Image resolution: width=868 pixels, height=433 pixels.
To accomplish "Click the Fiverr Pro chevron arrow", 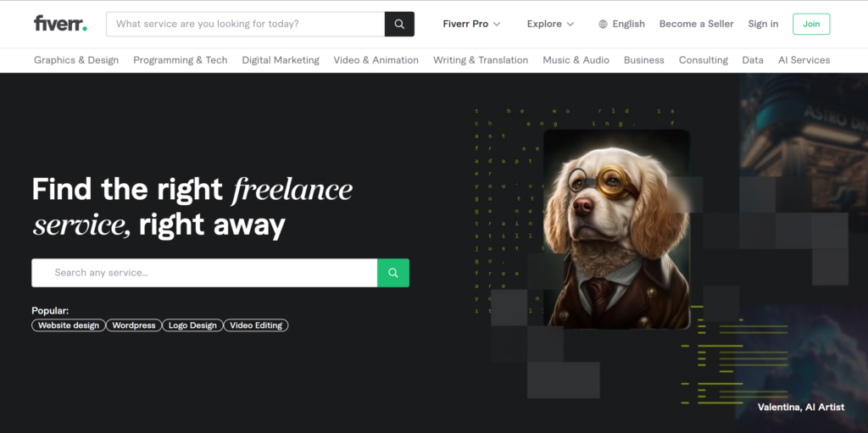I will [497, 24].
